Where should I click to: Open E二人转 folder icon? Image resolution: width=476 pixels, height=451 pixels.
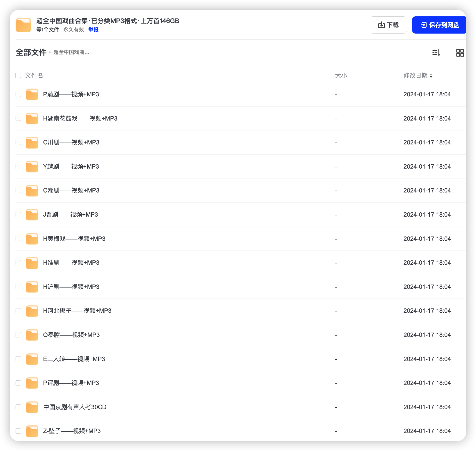pyautogui.click(x=32, y=359)
